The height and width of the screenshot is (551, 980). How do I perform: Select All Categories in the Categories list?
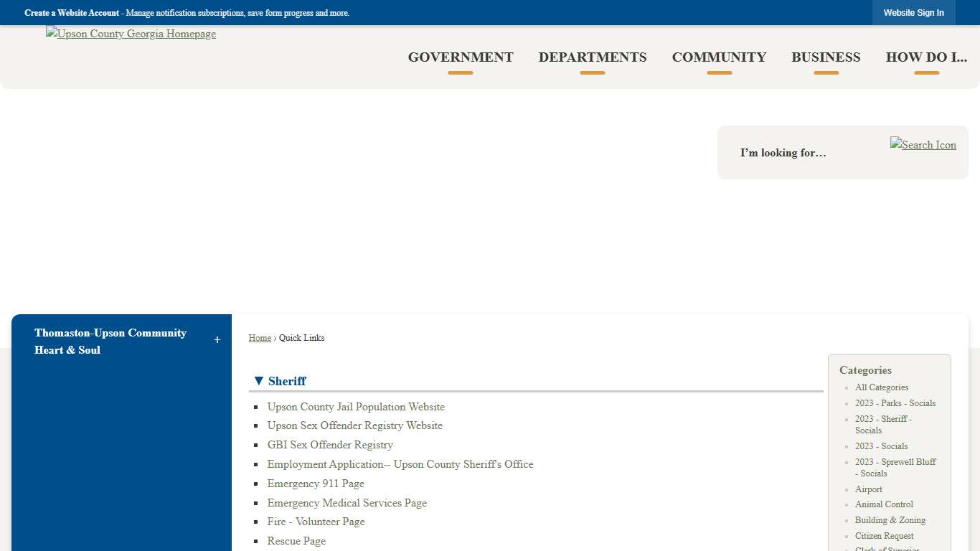(x=882, y=387)
